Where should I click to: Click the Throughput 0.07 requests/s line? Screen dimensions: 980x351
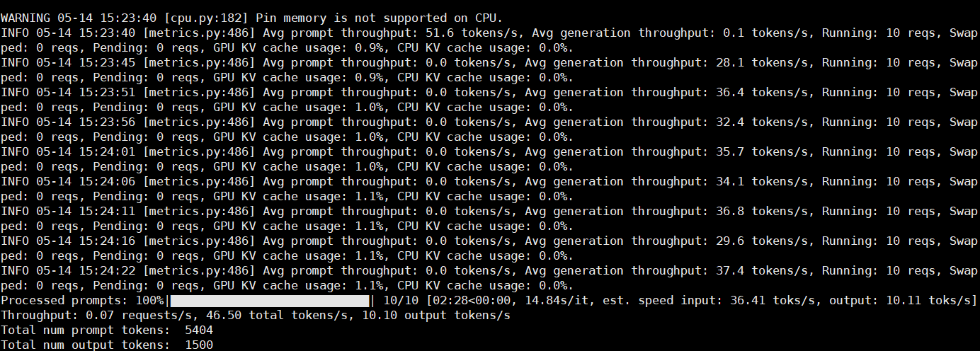255,316
